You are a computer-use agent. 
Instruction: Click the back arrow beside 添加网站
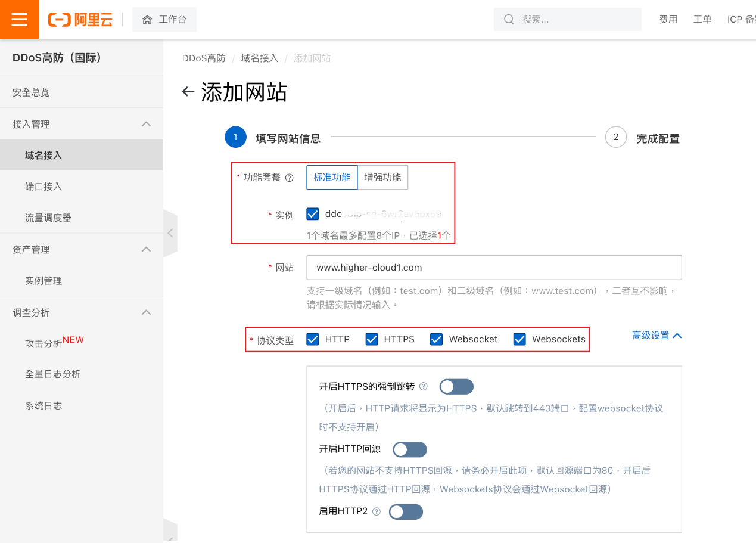(x=188, y=92)
